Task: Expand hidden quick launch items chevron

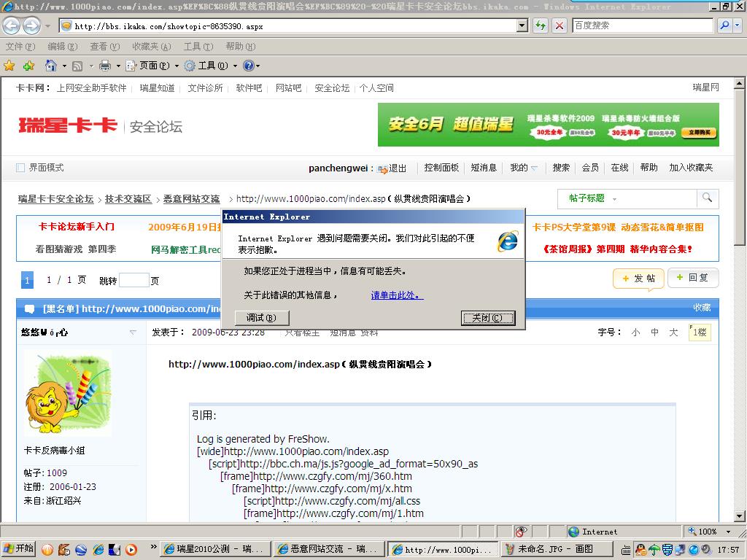Action: (153, 547)
